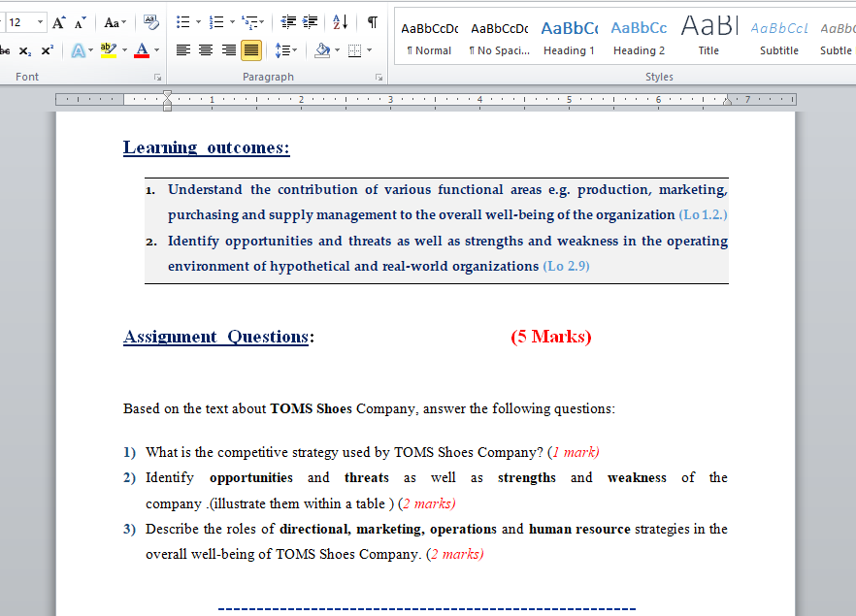Align text to the right
Screen dimensions: 856x616
pos(229,50)
